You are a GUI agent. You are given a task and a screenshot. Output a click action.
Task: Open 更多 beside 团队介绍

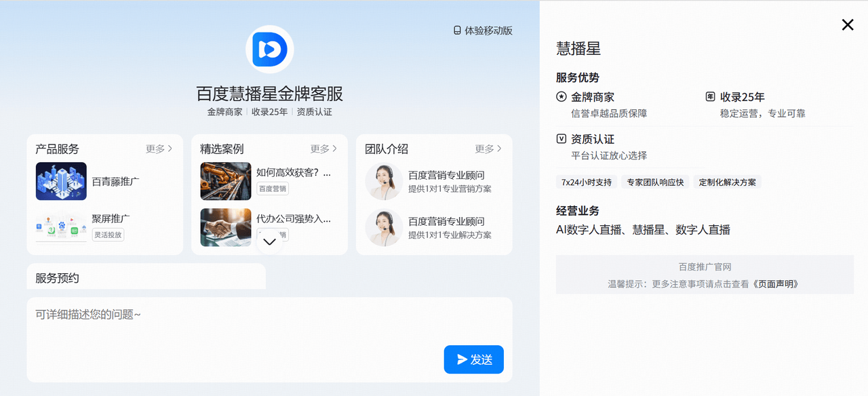[487, 148]
